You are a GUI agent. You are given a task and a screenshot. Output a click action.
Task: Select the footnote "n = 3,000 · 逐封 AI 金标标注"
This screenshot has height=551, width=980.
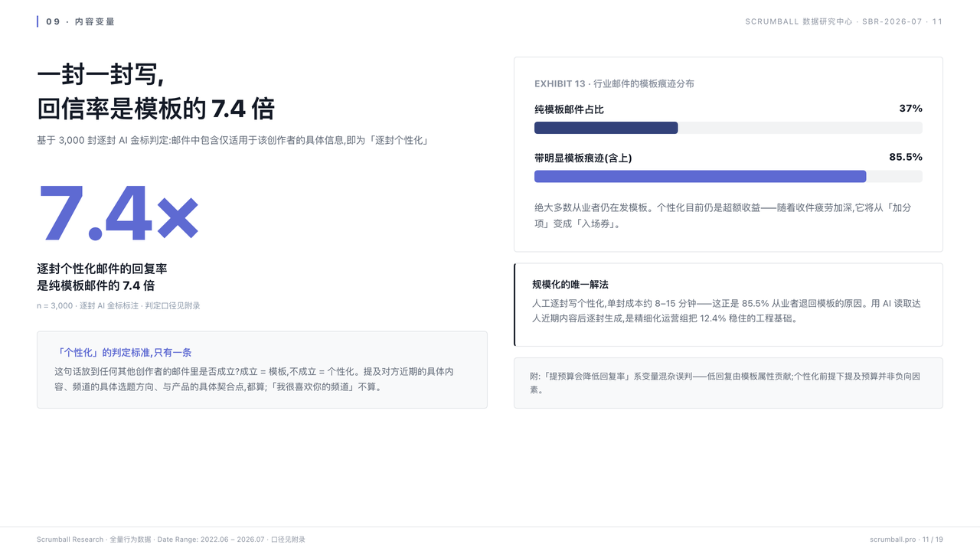119,305
